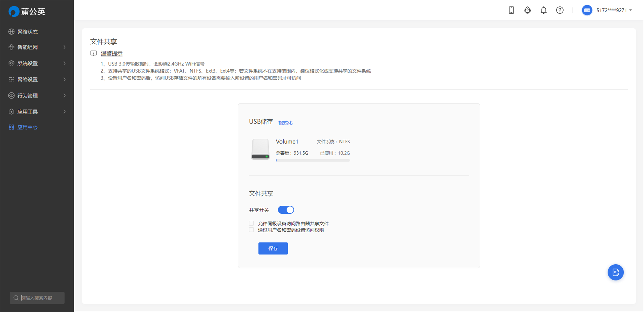Viewport: 644px width, 312px height.
Task: Check 允许同级设备访问路由器共享文件 checkbox
Action: click(251, 223)
